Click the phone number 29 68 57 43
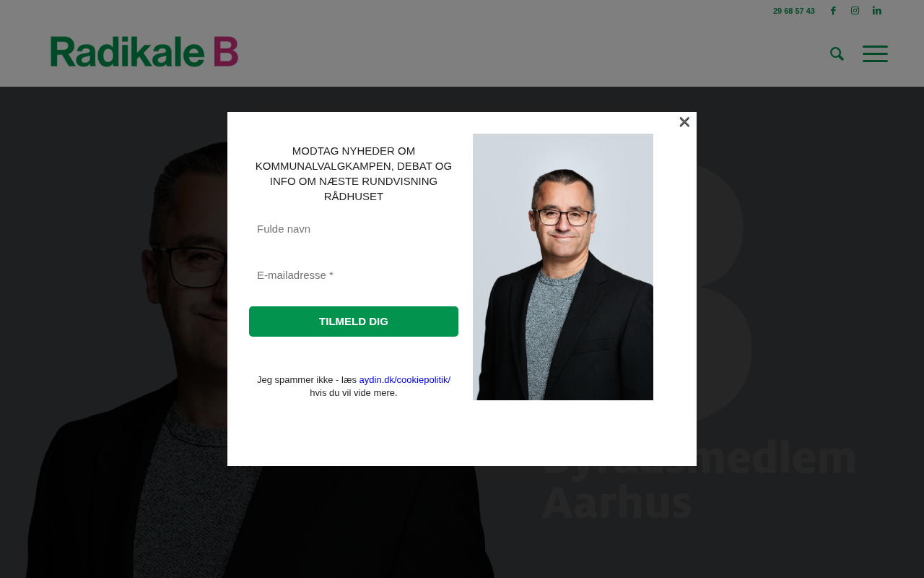924x578 pixels. (793, 11)
